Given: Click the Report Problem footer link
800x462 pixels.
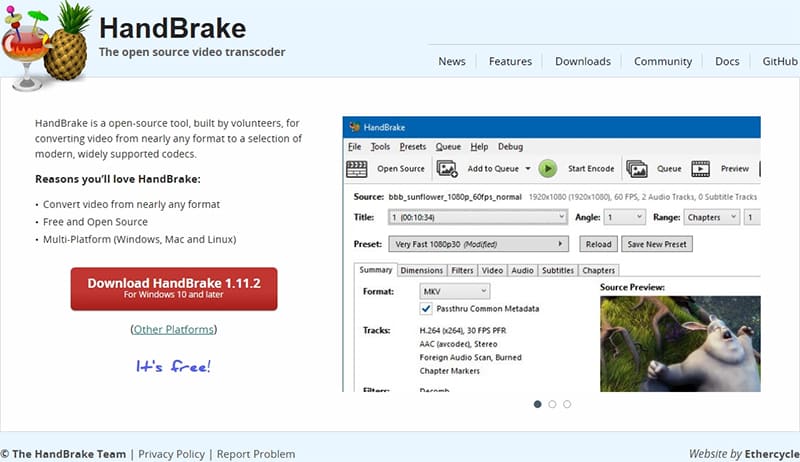Looking at the screenshot, I should pyautogui.click(x=256, y=454).
